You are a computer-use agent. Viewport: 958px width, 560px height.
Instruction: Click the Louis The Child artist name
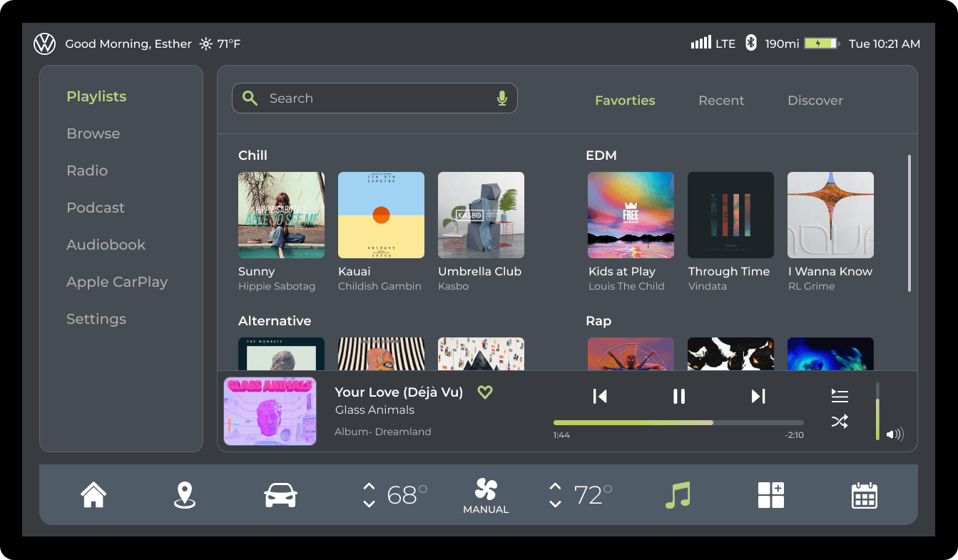[626, 286]
